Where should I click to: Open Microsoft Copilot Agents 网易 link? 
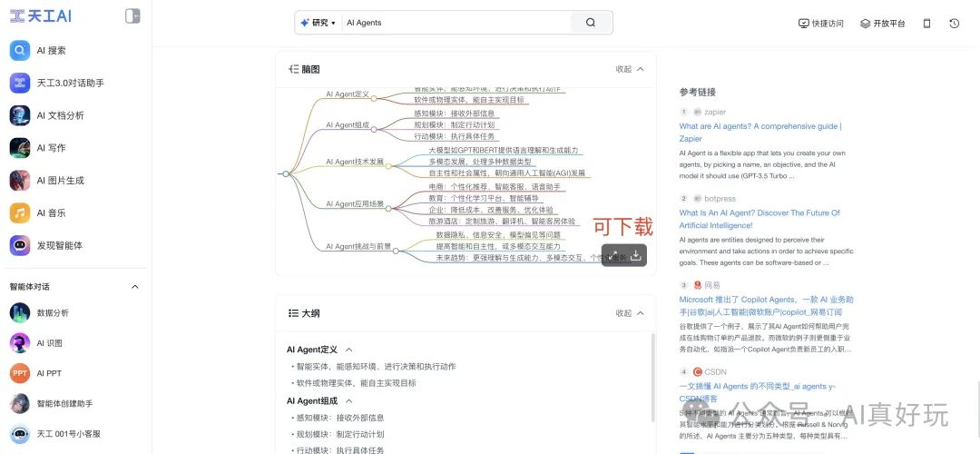pyautogui.click(x=766, y=306)
